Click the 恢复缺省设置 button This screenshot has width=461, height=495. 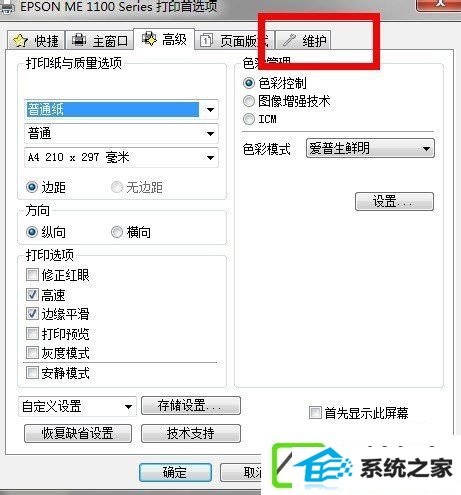pyautogui.click(x=78, y=433)
